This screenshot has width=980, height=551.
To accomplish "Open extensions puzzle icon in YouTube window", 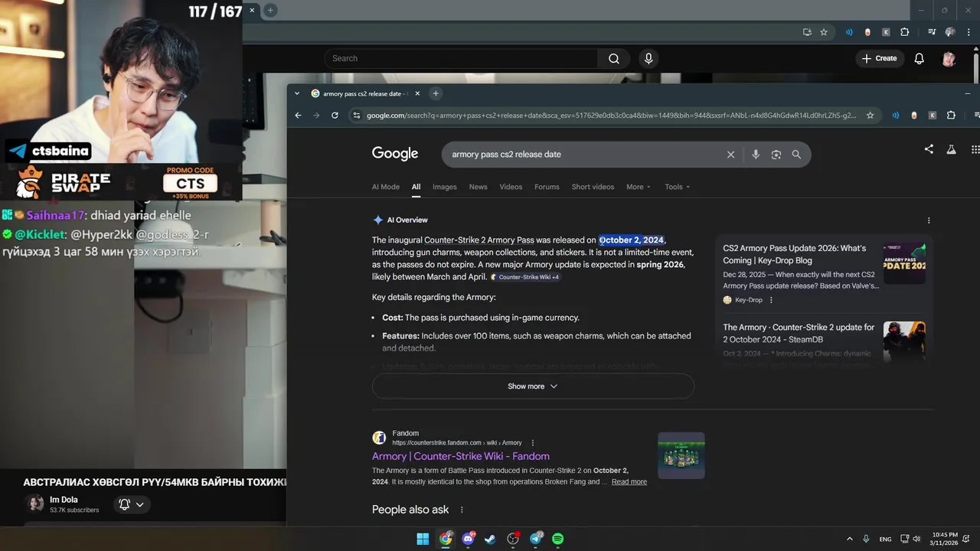I will point(905,32).
